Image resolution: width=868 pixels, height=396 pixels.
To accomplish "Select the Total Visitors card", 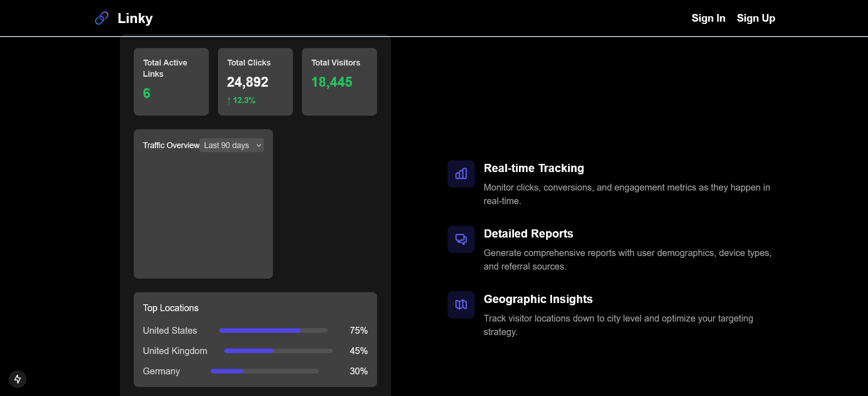I will (x=340, y=82).
